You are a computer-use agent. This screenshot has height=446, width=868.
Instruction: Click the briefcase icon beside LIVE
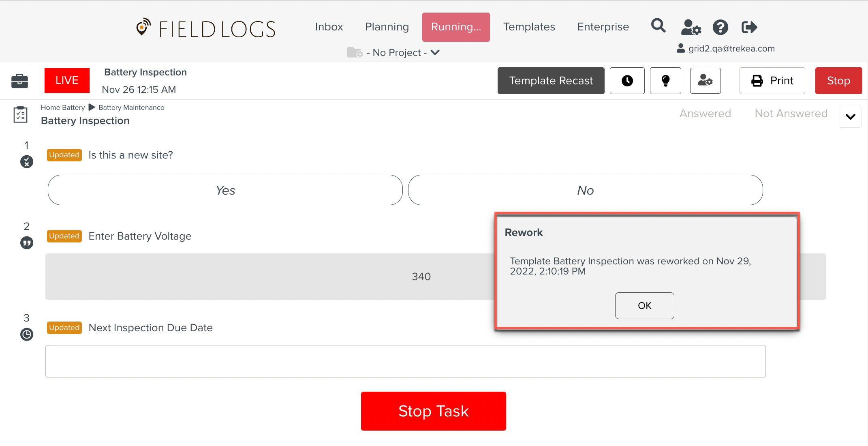pyautogui.click(x=19, y=81)
